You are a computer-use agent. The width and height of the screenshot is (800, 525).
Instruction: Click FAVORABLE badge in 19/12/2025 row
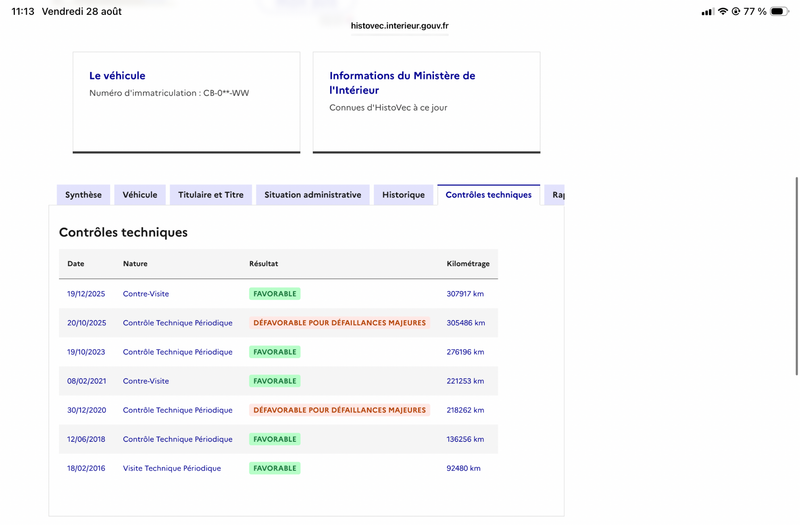point(274,294)
